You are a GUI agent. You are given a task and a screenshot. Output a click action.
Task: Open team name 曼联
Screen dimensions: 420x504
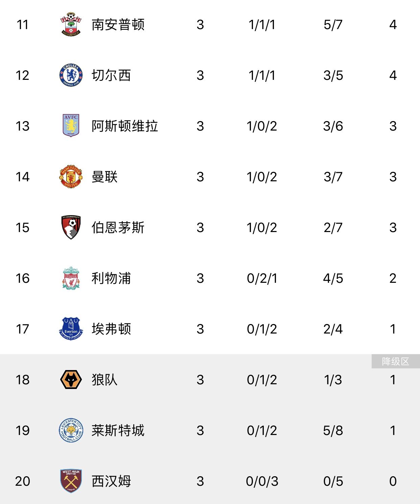[104, 177]
